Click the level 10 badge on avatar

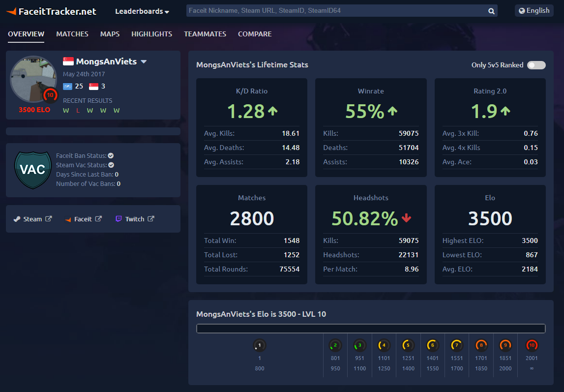50,95
